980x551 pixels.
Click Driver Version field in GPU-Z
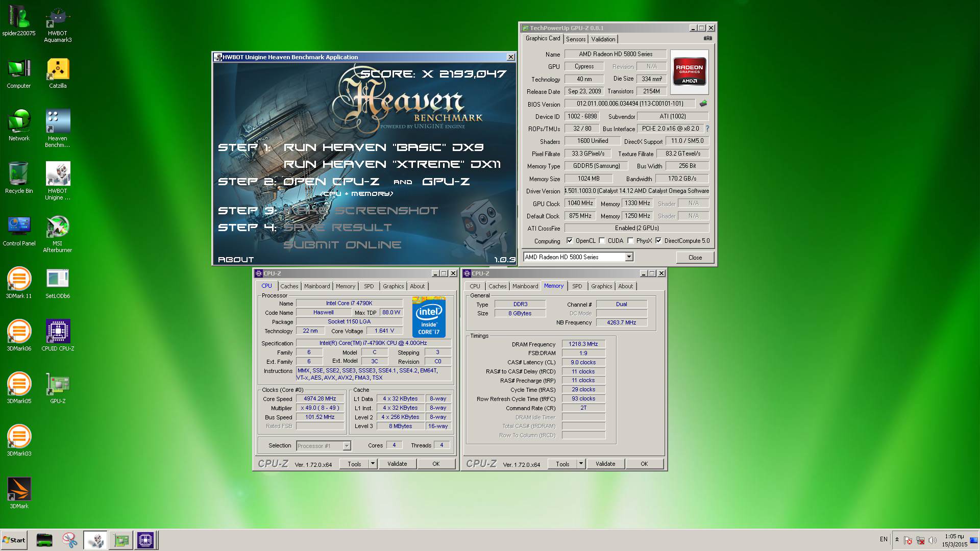636,191
